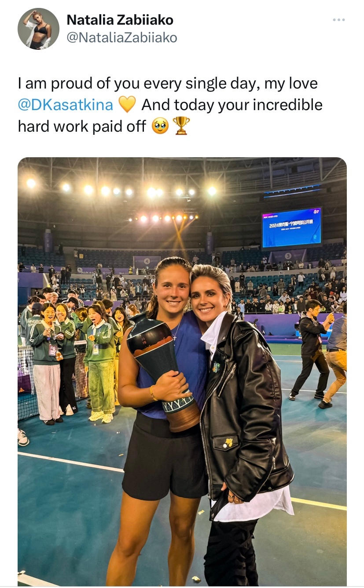Image resolution: width=364 pixels, height=588 pixels.
Task: Open Natalia Zabiiako's profile avatar
Action: [38, 29]
